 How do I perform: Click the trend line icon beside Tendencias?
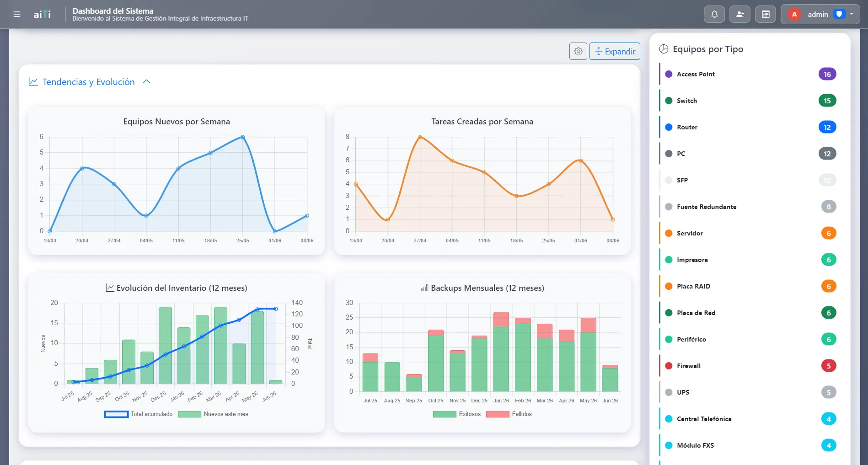33,82
